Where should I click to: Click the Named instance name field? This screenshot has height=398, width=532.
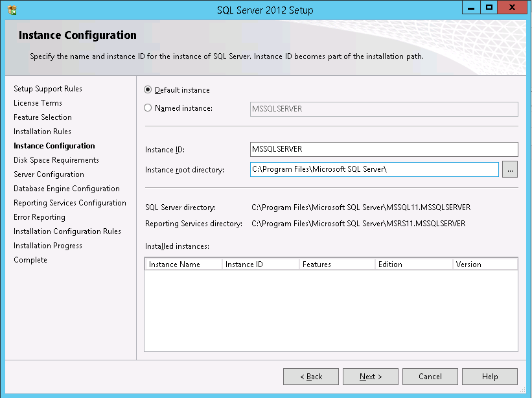(384, 109)
